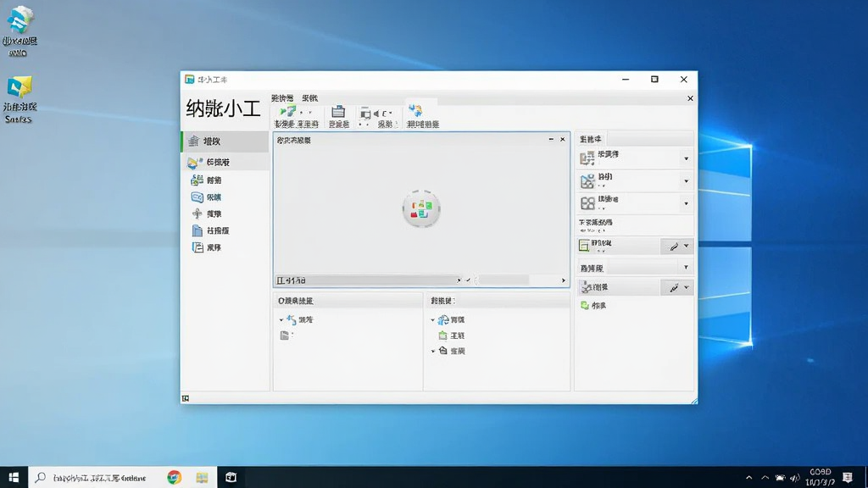Select the gray file item in the bottom-left panel
This screenshot has height=488, width=868.
[x=287, y=335]
